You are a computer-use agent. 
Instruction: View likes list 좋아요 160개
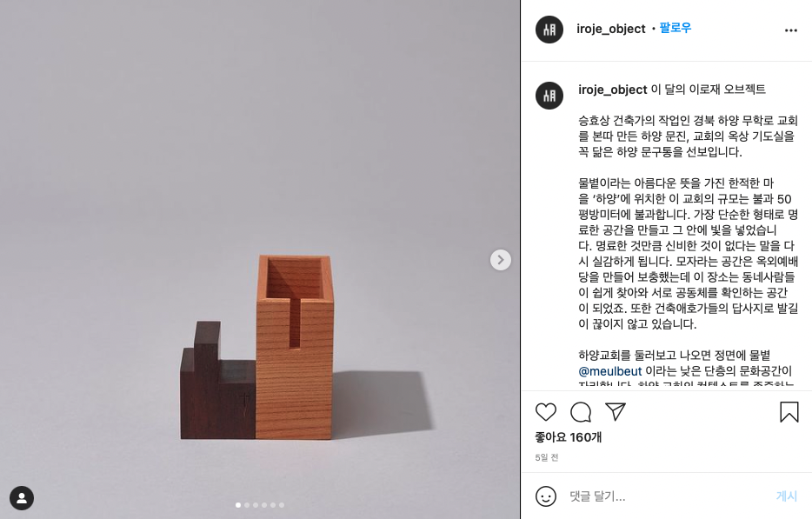tap(568, 437)
